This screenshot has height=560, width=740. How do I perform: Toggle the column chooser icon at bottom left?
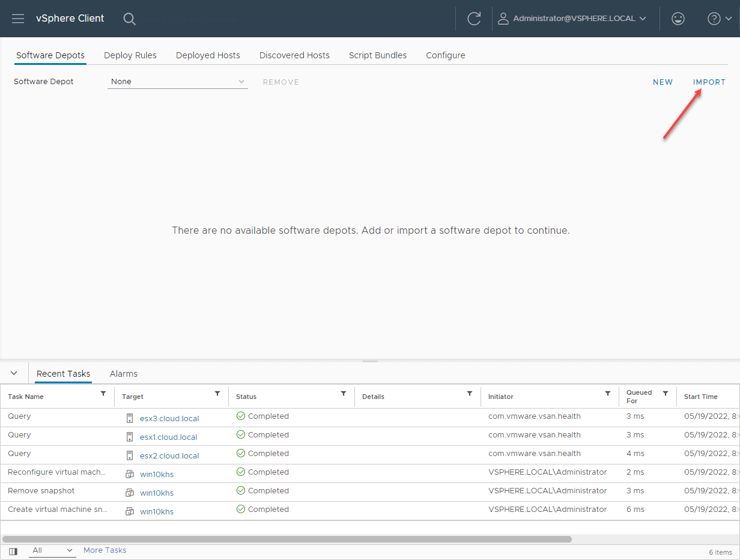pyautogui.click(x=13, y=551)
